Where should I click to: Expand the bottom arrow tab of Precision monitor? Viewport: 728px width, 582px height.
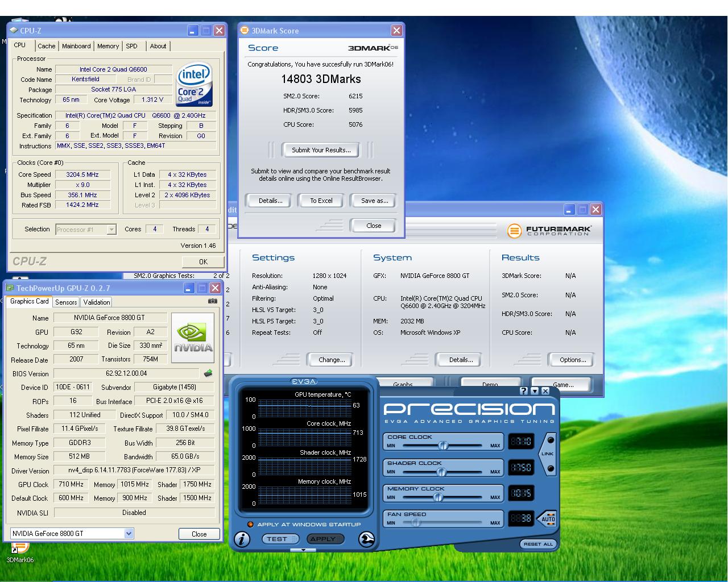303,550
